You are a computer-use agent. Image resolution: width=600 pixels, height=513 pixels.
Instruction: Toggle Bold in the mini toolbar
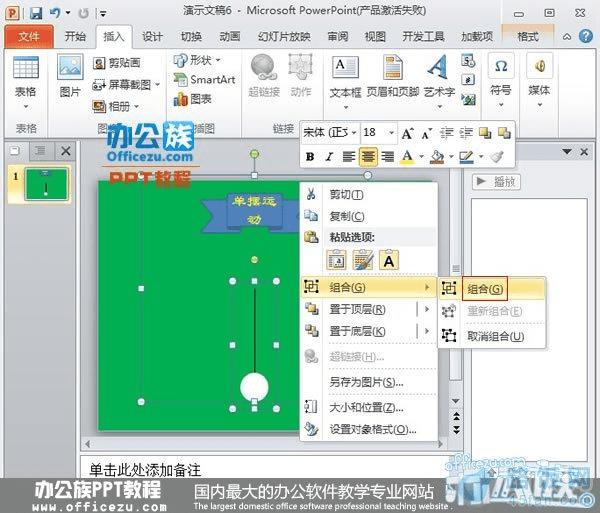pos(310,157)
